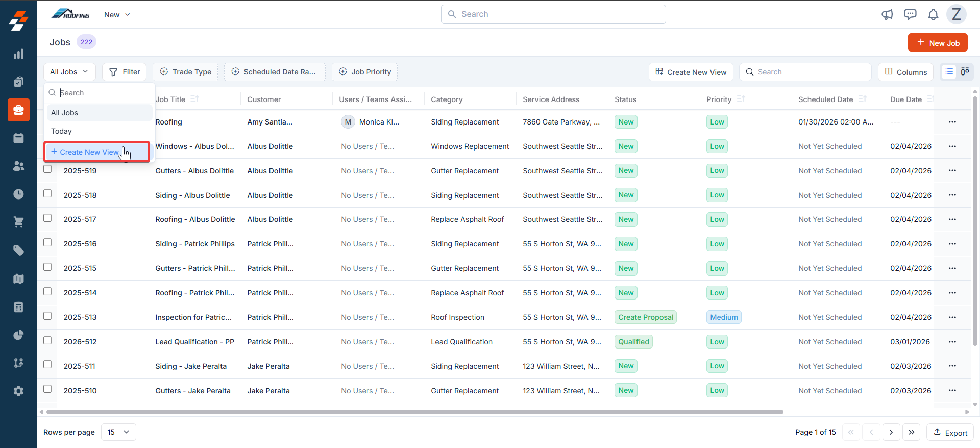
Task: Open the notifications bell icon
Action: (933, 14)
